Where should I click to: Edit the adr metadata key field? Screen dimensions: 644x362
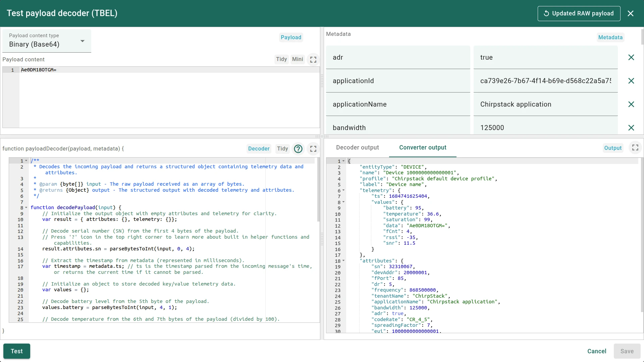pyautogui.click(x=398, y=57)
